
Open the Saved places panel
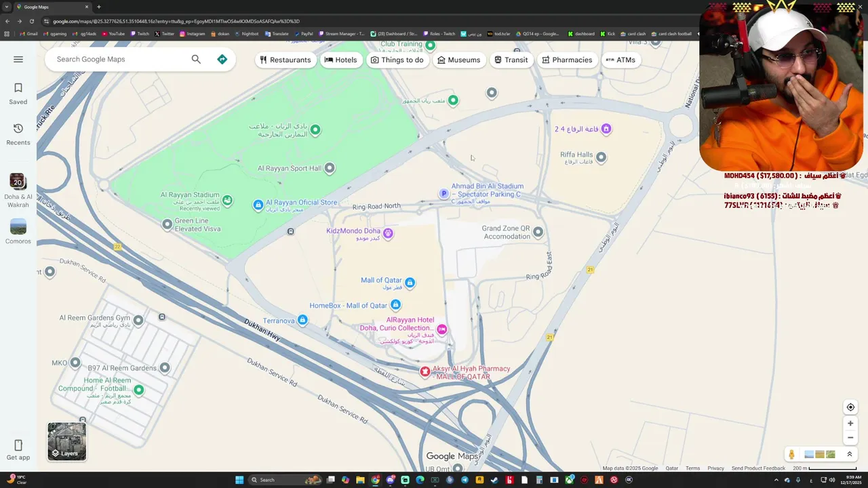18,94
